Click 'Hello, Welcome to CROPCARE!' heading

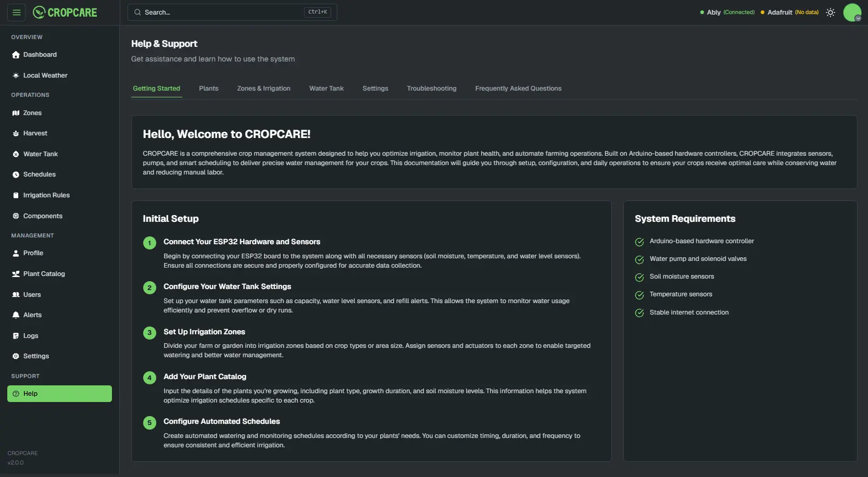227,134
